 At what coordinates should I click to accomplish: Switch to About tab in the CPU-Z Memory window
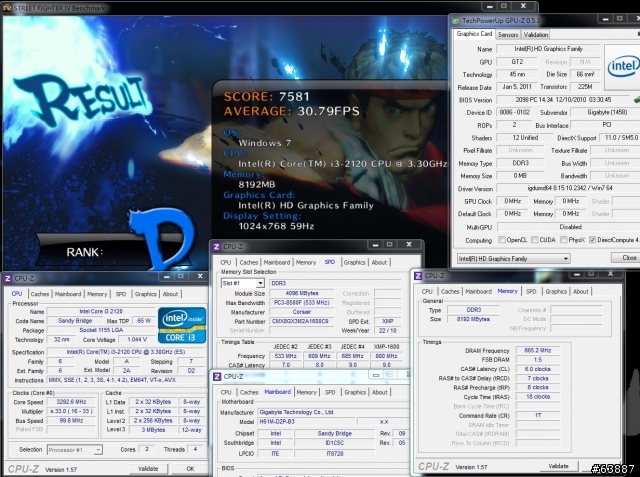point(580,291)
